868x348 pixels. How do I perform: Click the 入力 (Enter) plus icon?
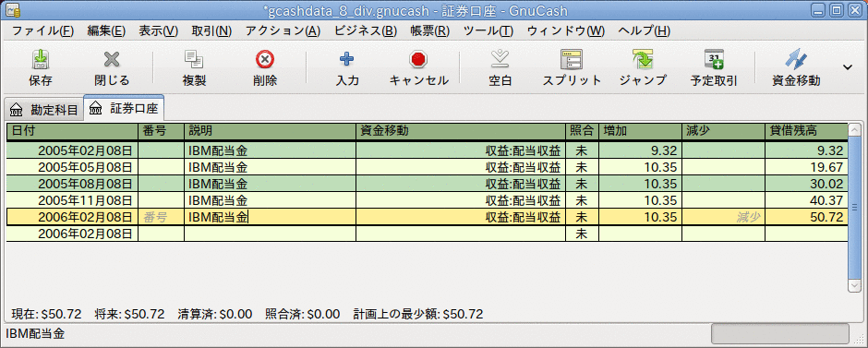347,59
